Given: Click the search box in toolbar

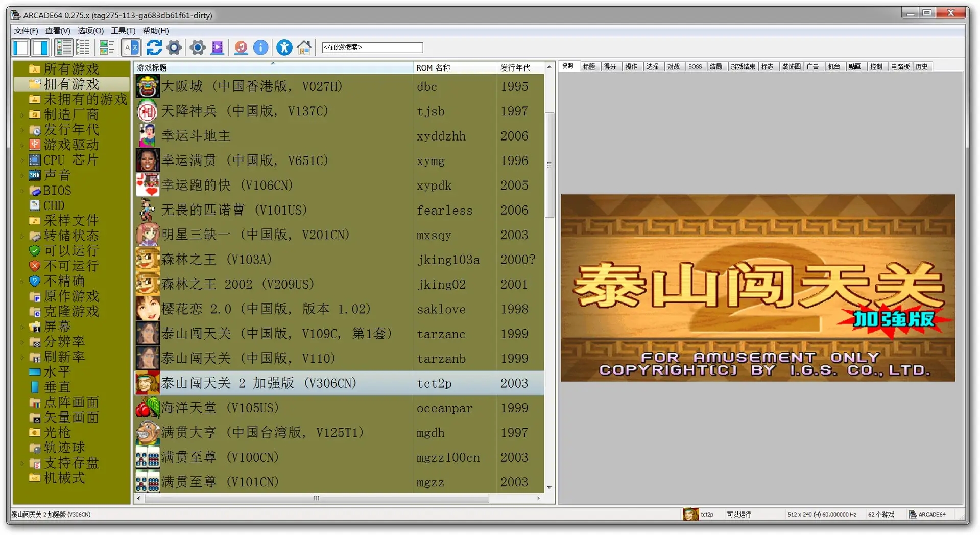Looking at the screenshot, I should 372,48.
